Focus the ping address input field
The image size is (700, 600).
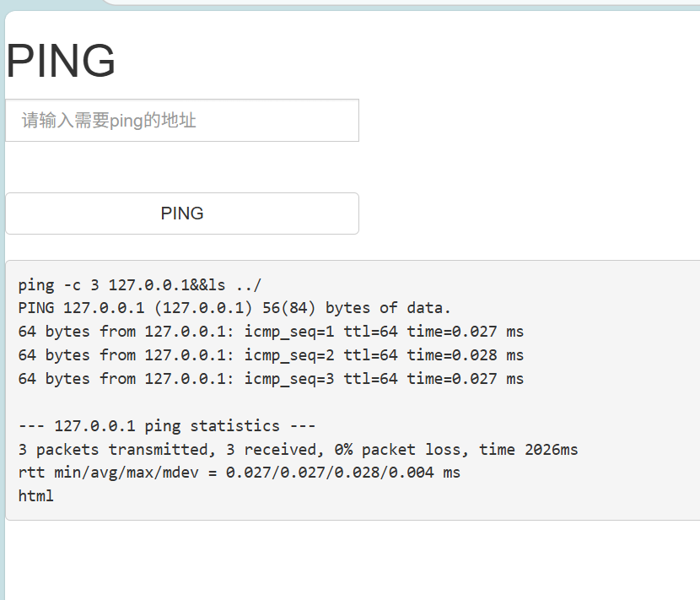coord(182,120)
